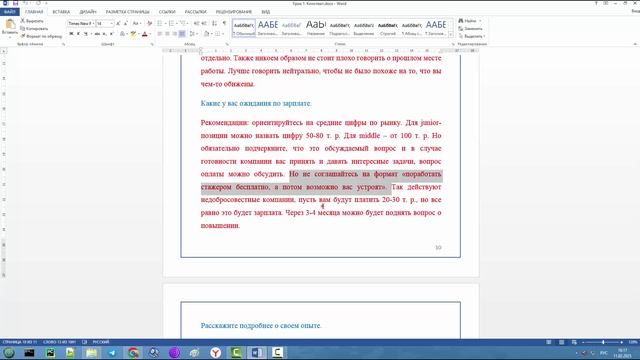640x360 pixels.
Task: Click the zoom slider in status bar
Action: pyautogui.click(x=603, y=342)
